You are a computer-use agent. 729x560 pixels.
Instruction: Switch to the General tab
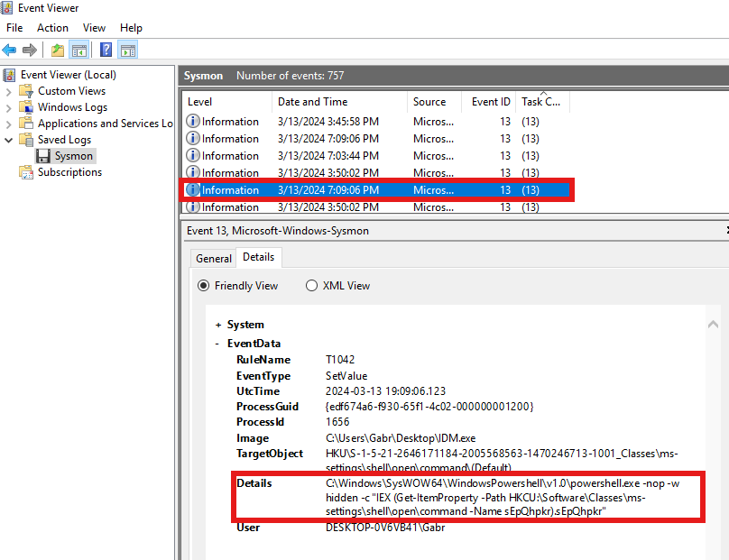coord(214,259)
